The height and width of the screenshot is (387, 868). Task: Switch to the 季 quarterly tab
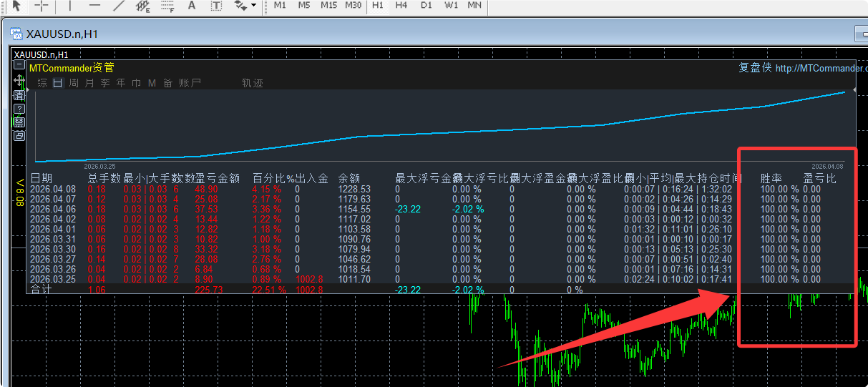[x=105, y=83]
